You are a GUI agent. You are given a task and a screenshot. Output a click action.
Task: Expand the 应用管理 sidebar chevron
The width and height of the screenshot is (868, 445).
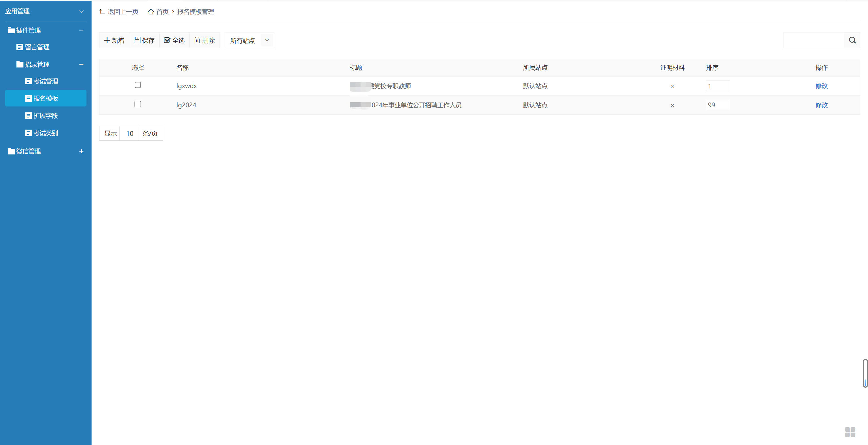click(x=81, y=12)
